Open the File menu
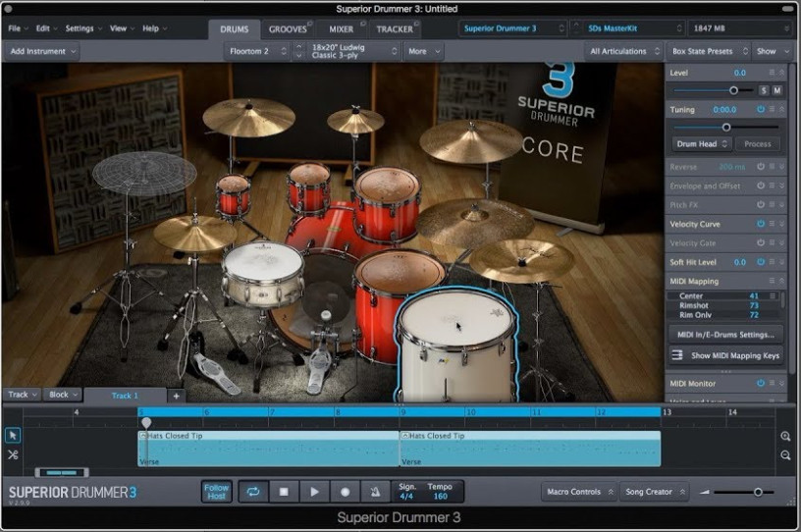The height and width of the screenshot is (532, 801). tap(18, 28)
